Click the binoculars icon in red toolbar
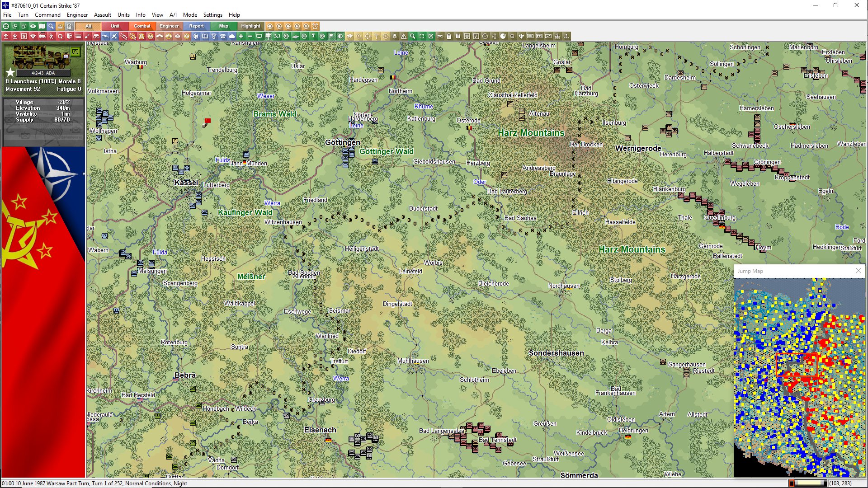This screenshot has width=868, height=488. tap(96, 36)
